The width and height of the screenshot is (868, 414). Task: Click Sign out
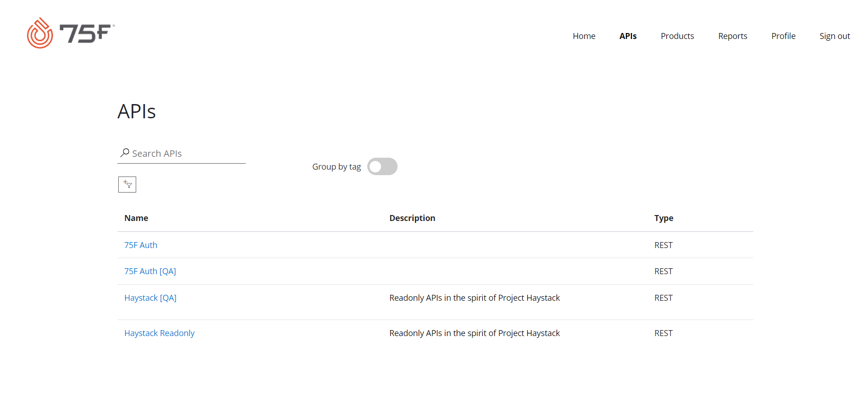click(835, 36)
